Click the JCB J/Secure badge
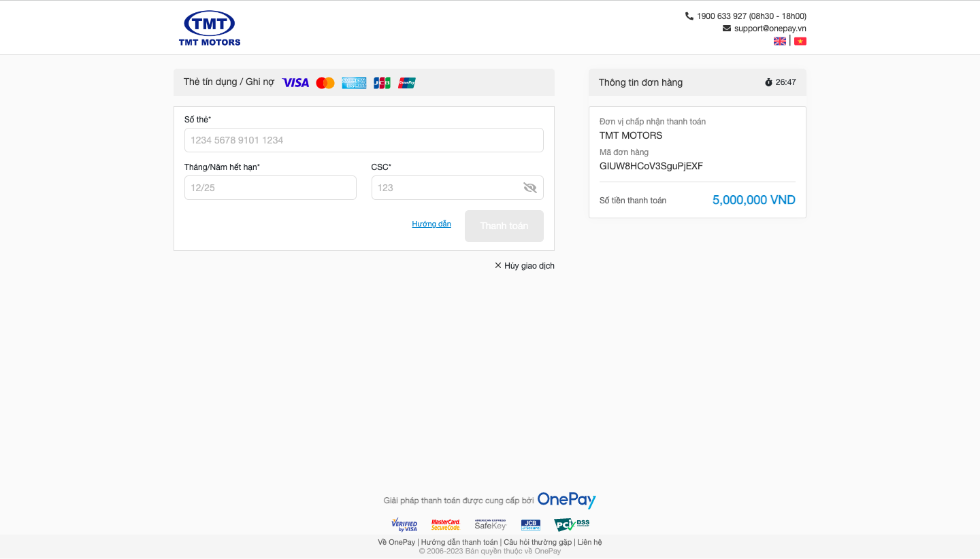The image size is (980, 559). [x=531, y=525]
